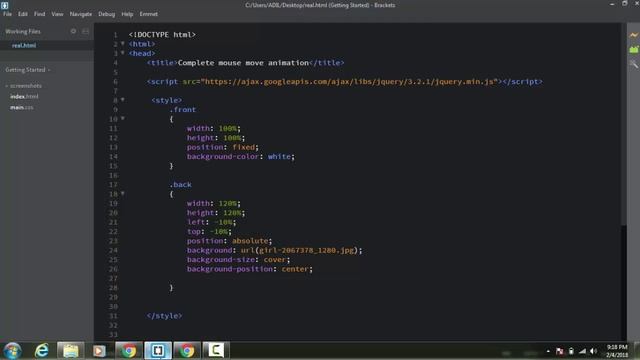Open the Action Center flag icon
The height and width of the screenshot is (360, 640).
tap(560, 351)
